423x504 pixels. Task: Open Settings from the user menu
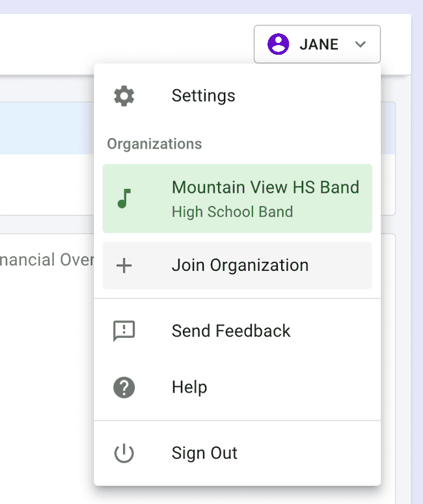tap(203, 96)
